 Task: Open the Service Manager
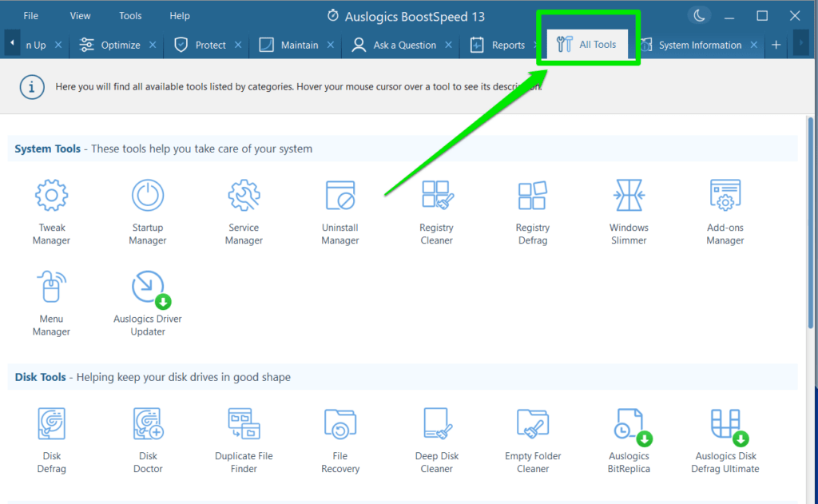tap(244, 209)
